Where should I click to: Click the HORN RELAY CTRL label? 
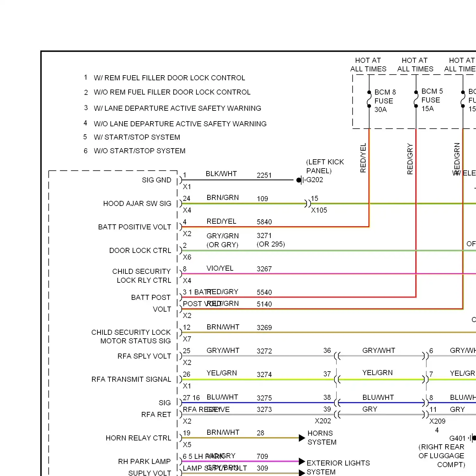[138, 438]
